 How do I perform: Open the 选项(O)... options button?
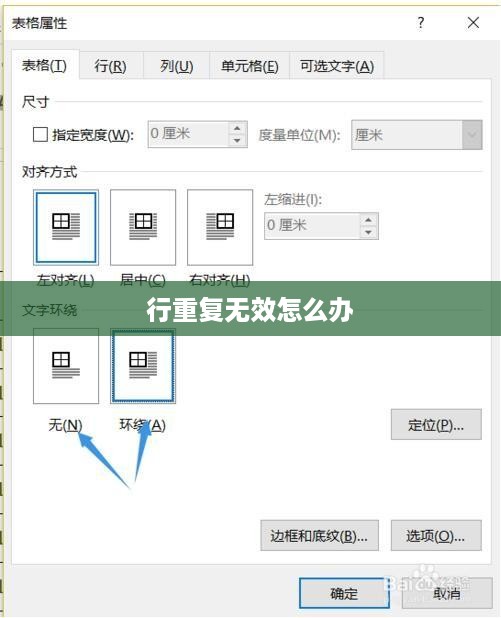(436, 536)
